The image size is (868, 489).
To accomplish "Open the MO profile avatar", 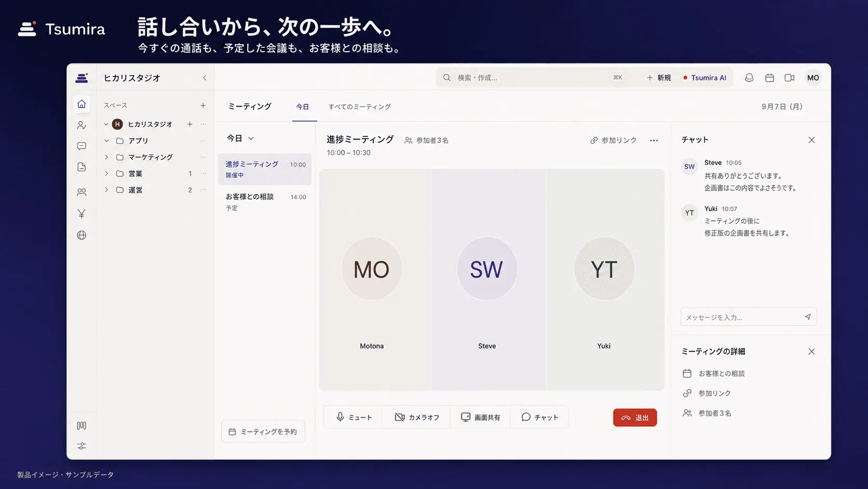I will coord(813,78).
